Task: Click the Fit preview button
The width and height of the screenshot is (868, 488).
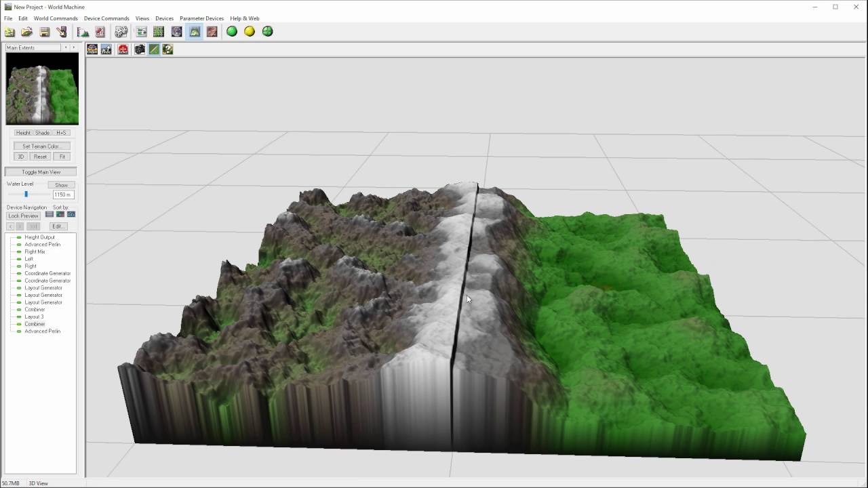Action: coord(62,157)
